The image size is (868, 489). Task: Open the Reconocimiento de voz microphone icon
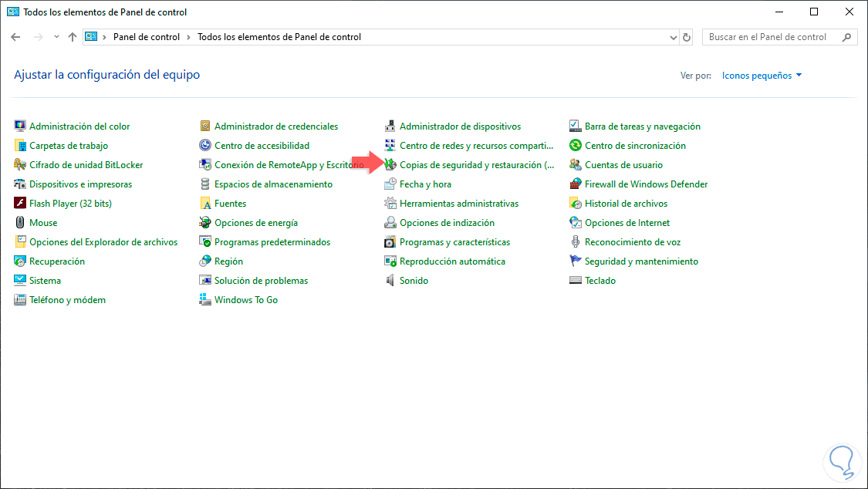(576, 242)
